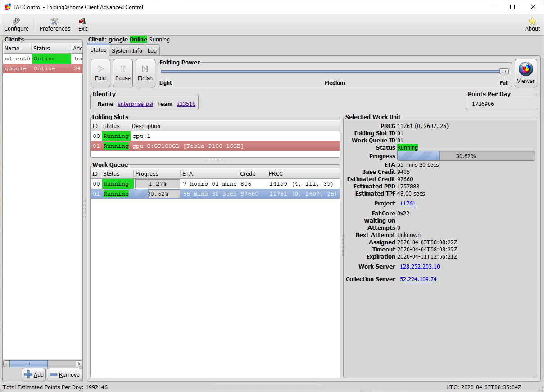
Task: Start folding with the Fold button
Action: [x=100, y=73]
